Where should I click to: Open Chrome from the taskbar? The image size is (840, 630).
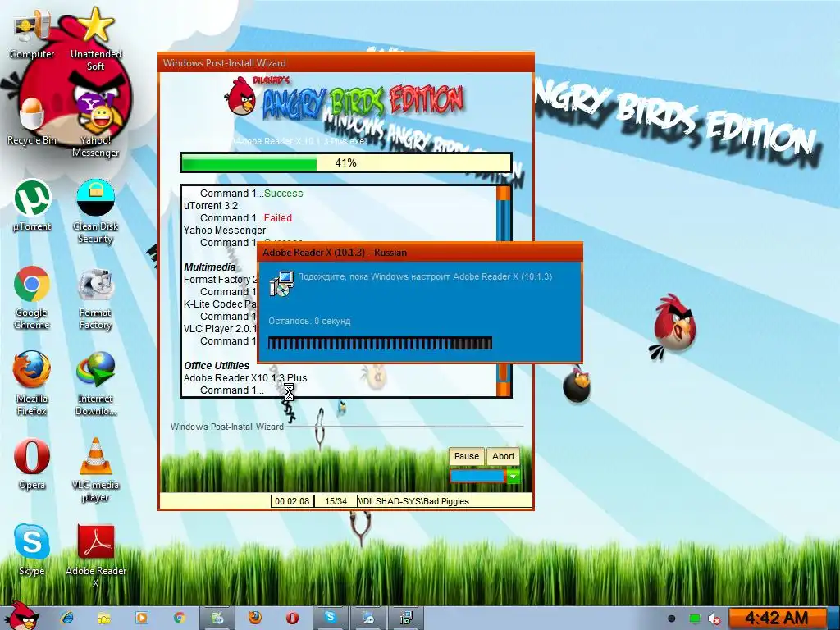pos(179,618)
